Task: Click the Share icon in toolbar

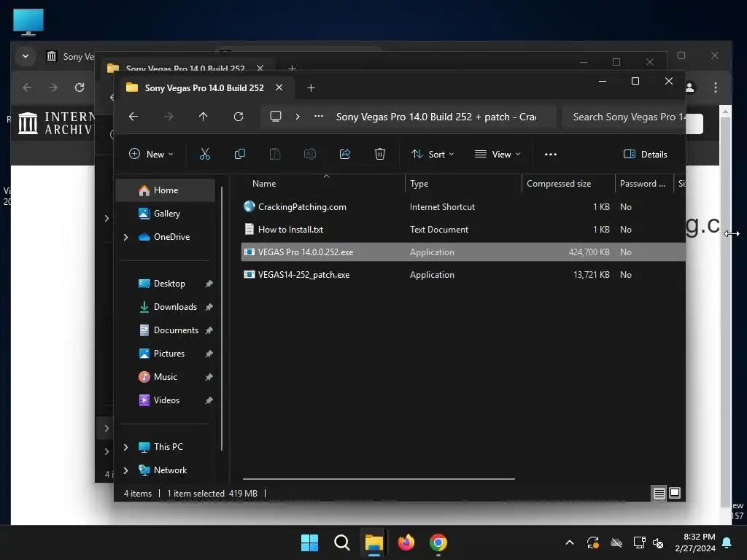Action: click(x=345, y=154)
